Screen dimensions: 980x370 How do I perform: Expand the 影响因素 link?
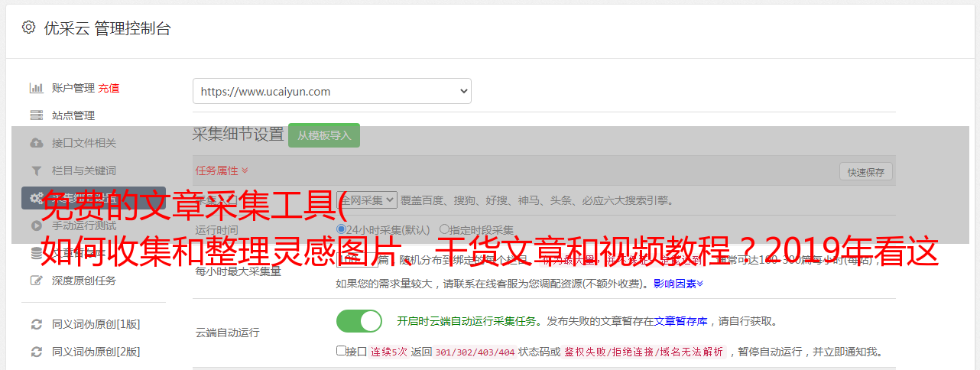coord(678,284)
